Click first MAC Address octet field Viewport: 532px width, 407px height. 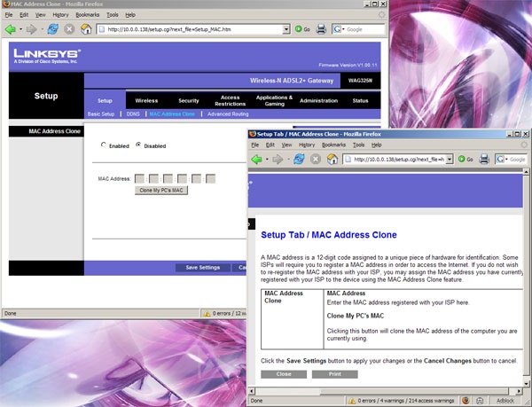[139, 179]
